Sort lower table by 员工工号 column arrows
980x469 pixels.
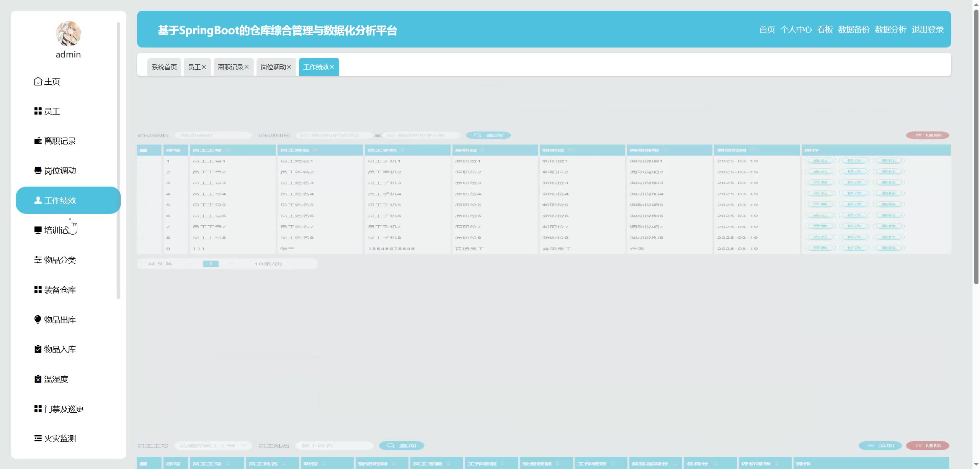click(228, 464)
